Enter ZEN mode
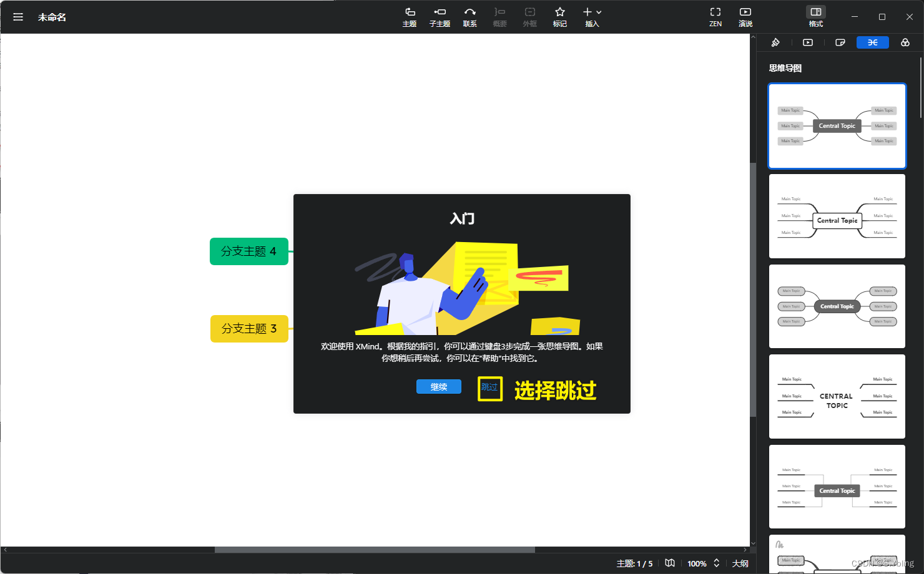Viewport: 924px width, 574px height. 715,17
